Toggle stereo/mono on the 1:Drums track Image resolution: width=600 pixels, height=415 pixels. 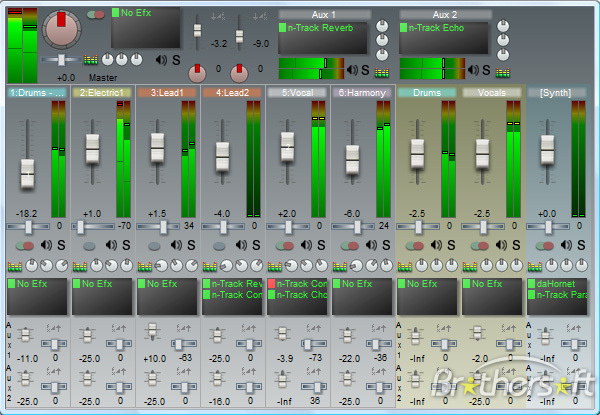tap(25, 245)
